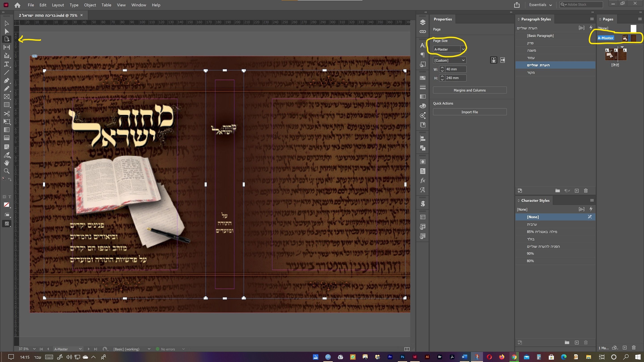This screenshot has height=362, width=644.
Task: Open the Layers panel icon
Action: tap(422, 23)
